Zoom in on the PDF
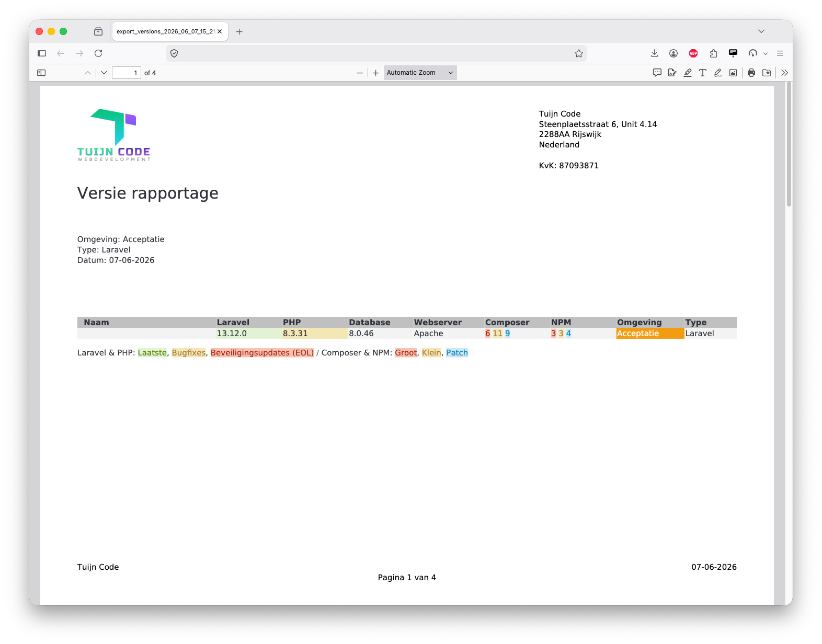The image size is (822, 644). tap(375, 73)
